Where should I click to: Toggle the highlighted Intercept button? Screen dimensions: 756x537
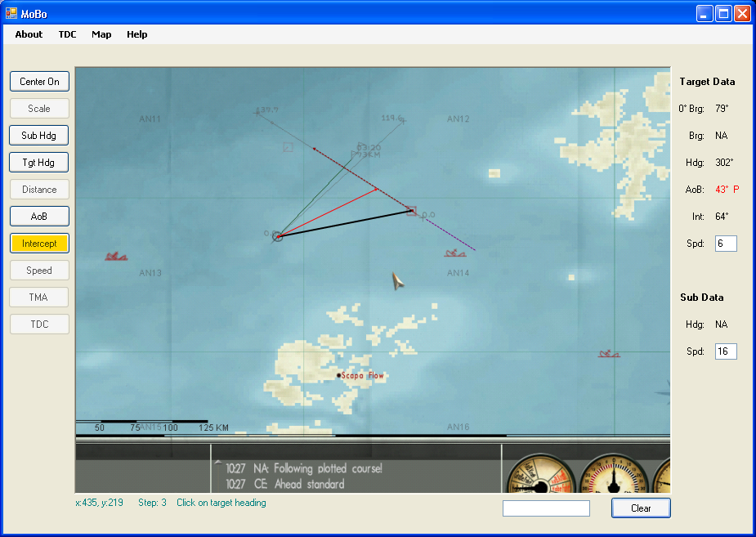point(39,244)
